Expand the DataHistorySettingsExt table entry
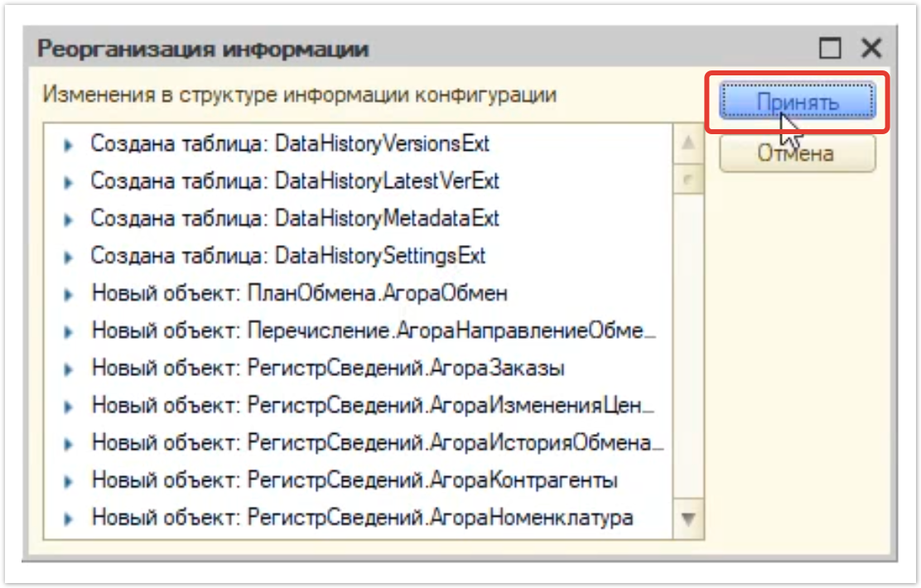 click(x=70, y=257)
